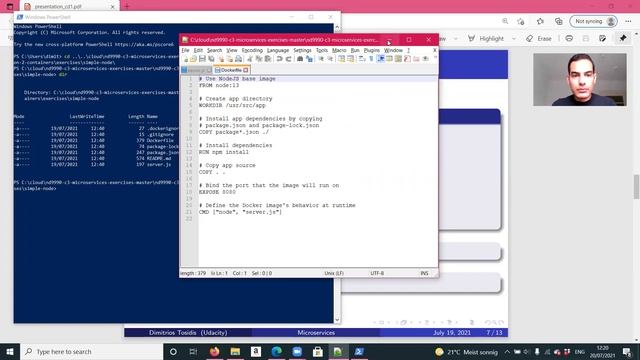Click the Not syncing profile button
640x360 pixels.
pyautogui.click(x=593, y=21)
